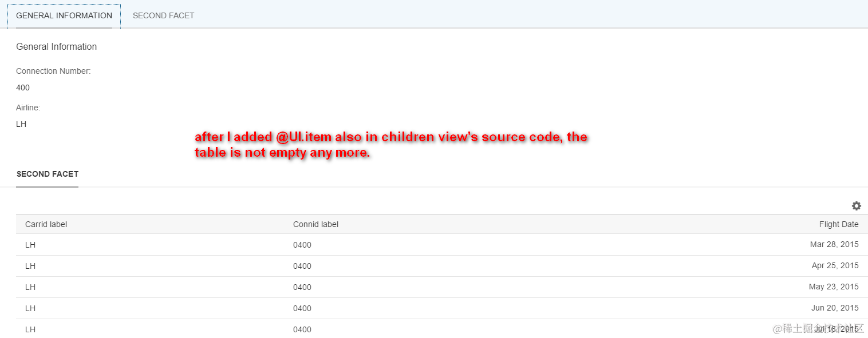The image size is (868, 338).
Task: Click 0400 in the Jun 20, 2015 row
Action: tap(302, 308)
